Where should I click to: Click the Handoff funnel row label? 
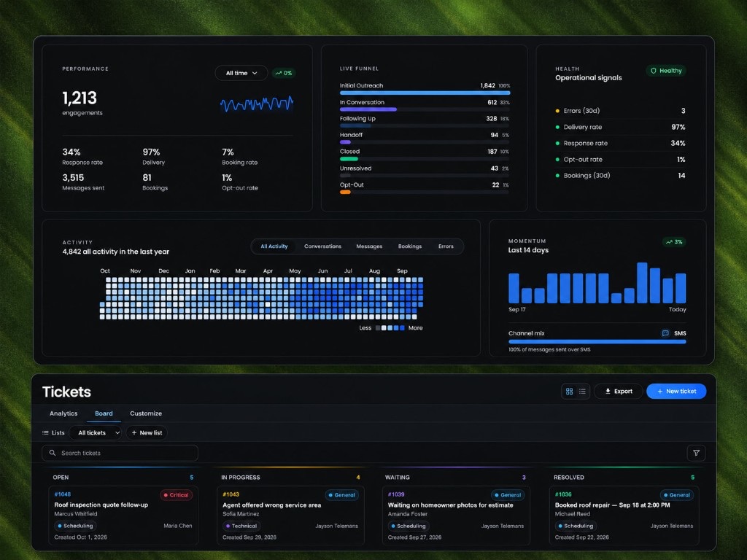pos(351,135)
